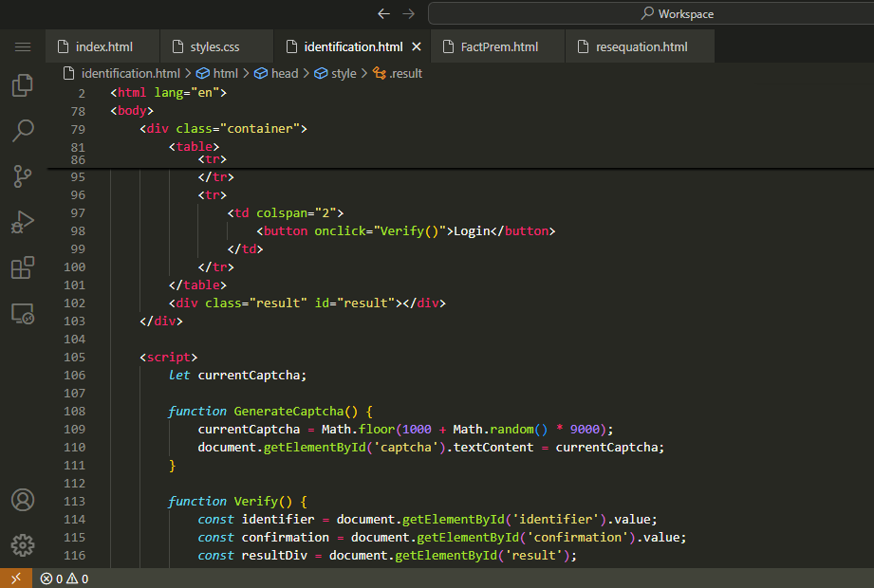The image size is (874, 588).
Task: Open the FactPrem.html tab
Action: point(499,46)
